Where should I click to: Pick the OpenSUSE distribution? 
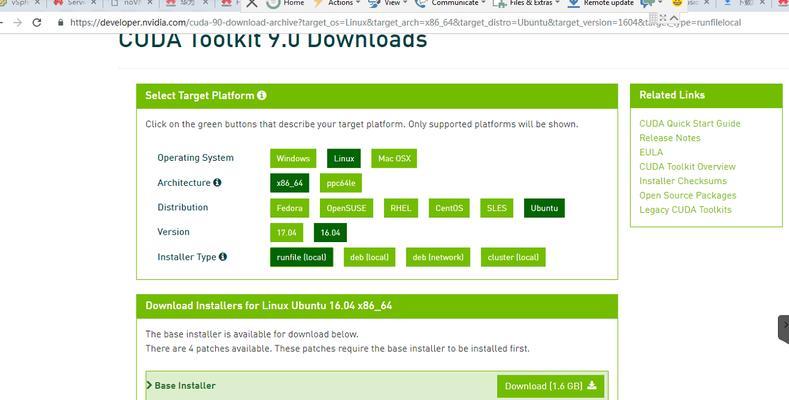(346, 208)
